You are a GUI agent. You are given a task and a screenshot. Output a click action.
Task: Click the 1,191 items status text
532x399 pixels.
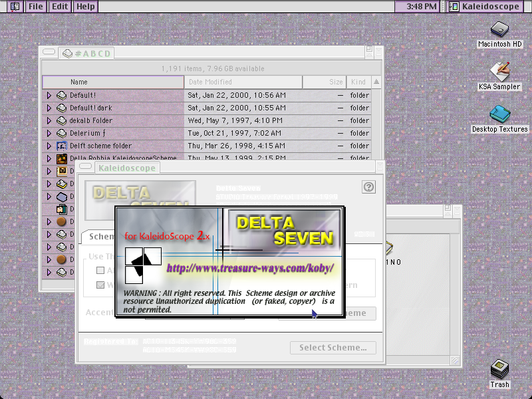[213, 68]
